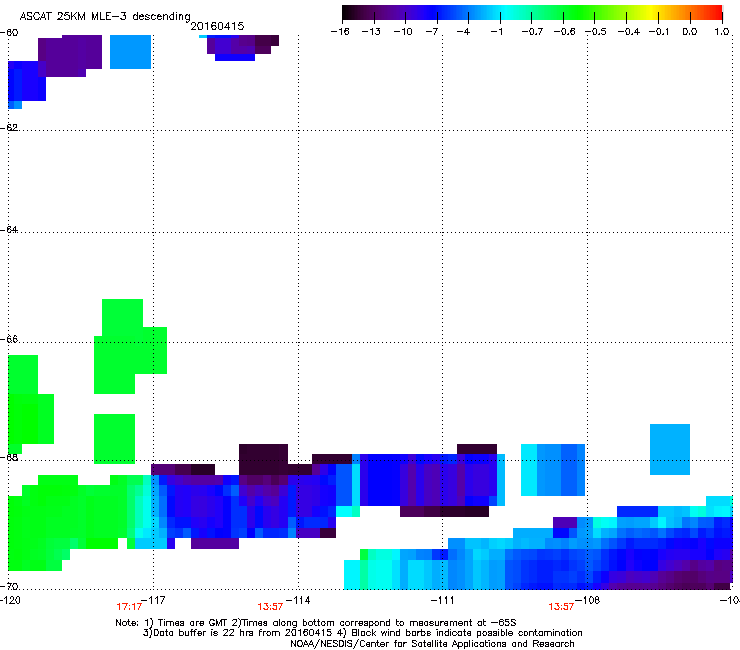
Task: Click the -68 latitude label
Action: (9, 457)
